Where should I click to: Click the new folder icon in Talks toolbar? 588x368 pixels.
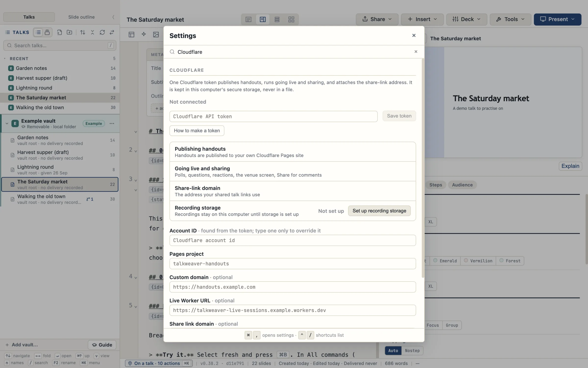point(70,32)
